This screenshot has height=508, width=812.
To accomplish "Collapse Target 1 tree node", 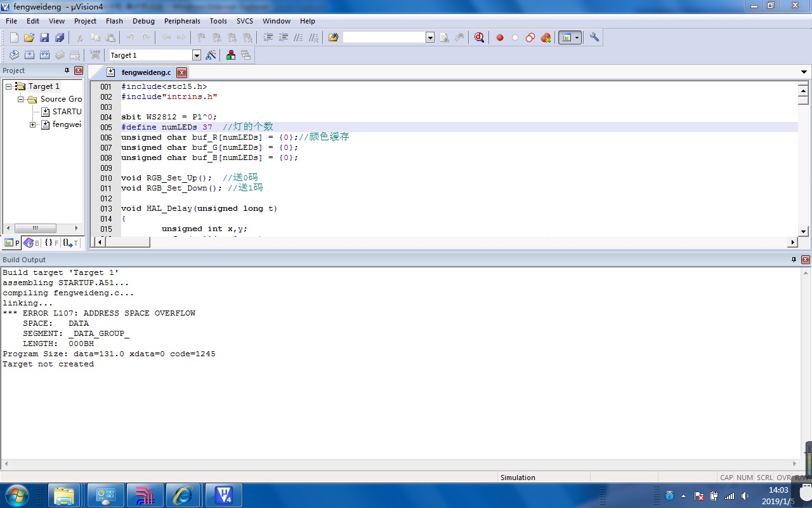I will pyautogui.click(x=9, y=86).
